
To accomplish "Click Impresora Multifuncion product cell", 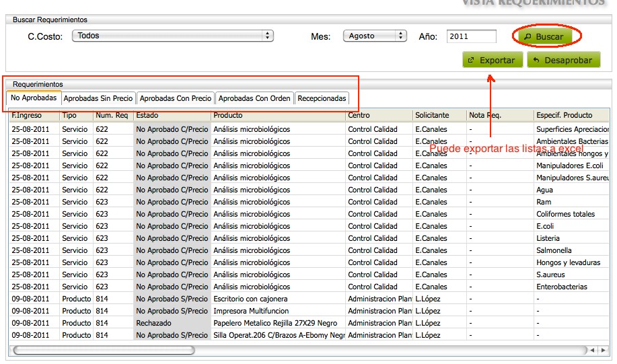I will tap(278, 311).
